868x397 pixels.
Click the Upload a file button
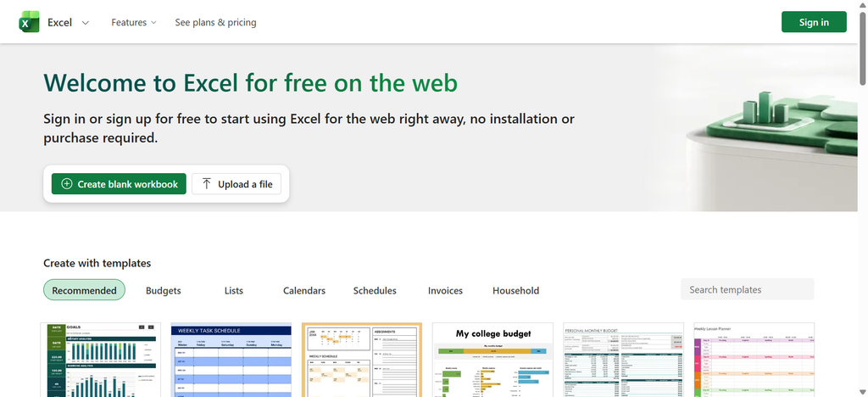236,184
